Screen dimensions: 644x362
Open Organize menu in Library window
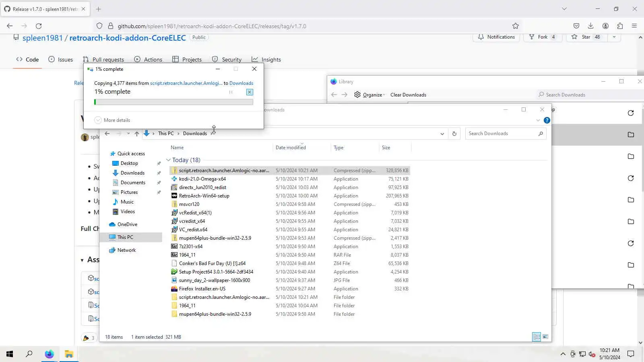369,95
